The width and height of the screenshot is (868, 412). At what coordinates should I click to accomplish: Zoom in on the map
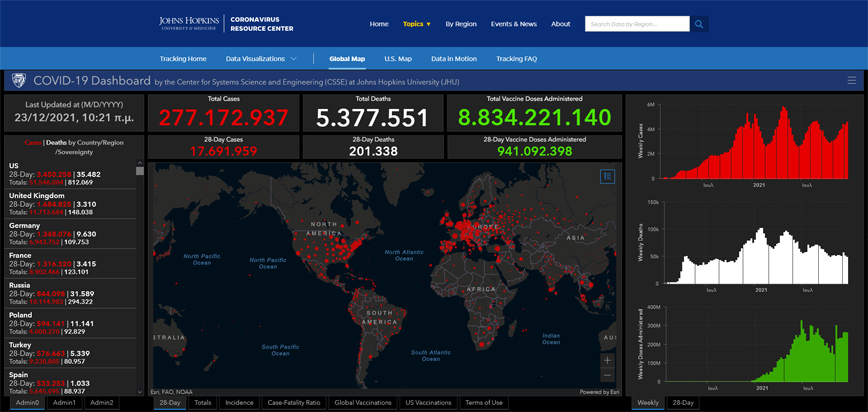pos(607,359)
